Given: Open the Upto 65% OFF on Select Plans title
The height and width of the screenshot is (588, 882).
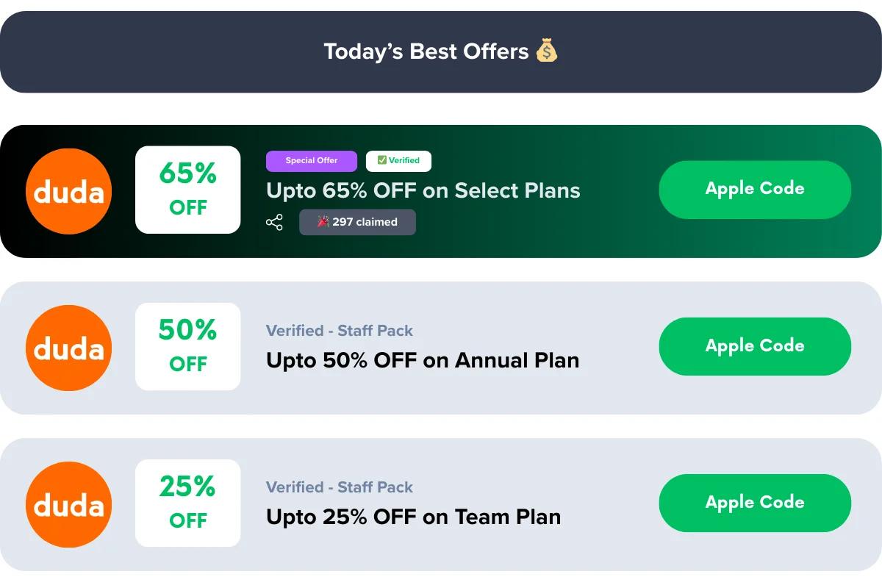Looking at the screenshot, I should coord(423,191).
